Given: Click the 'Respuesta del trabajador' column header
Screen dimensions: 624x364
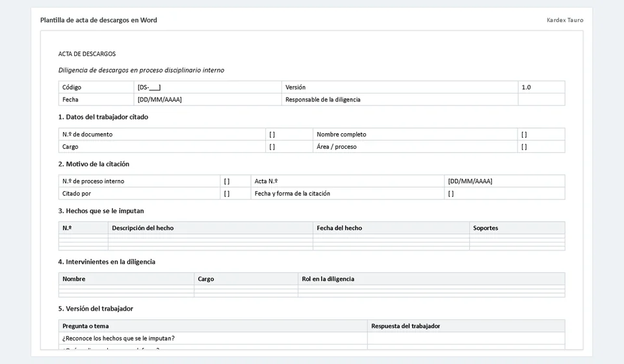Looking at the screenshot, I should click(466, 326).
